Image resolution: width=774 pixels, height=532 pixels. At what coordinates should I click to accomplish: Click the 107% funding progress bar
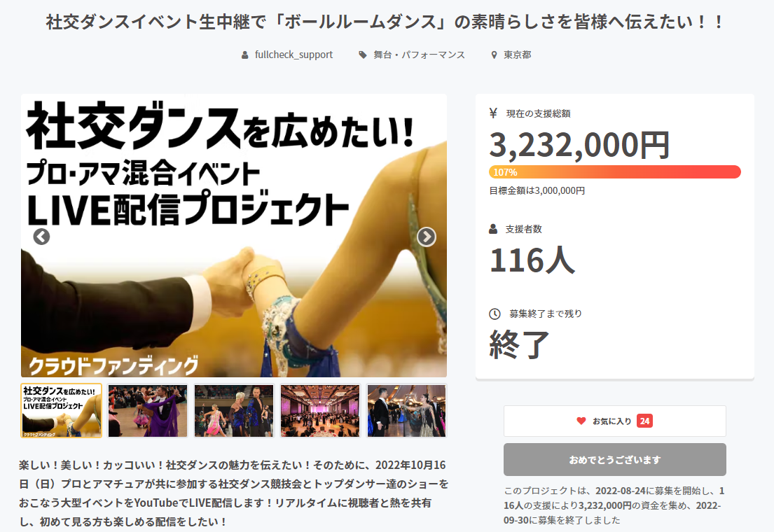tap(614, 171)
